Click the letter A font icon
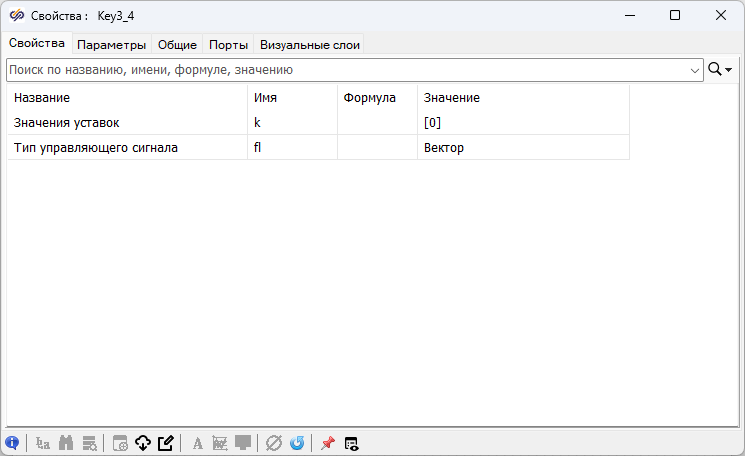This screenshot has height=456, width=745. tap(197, 443)
